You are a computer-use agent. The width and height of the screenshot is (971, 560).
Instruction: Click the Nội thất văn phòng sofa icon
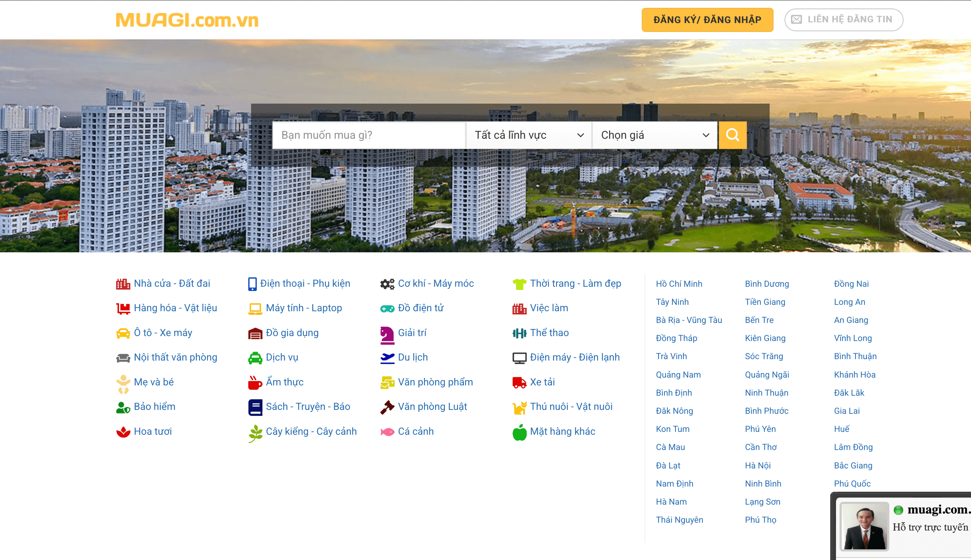pyautogui.click(x=123, y=358)
